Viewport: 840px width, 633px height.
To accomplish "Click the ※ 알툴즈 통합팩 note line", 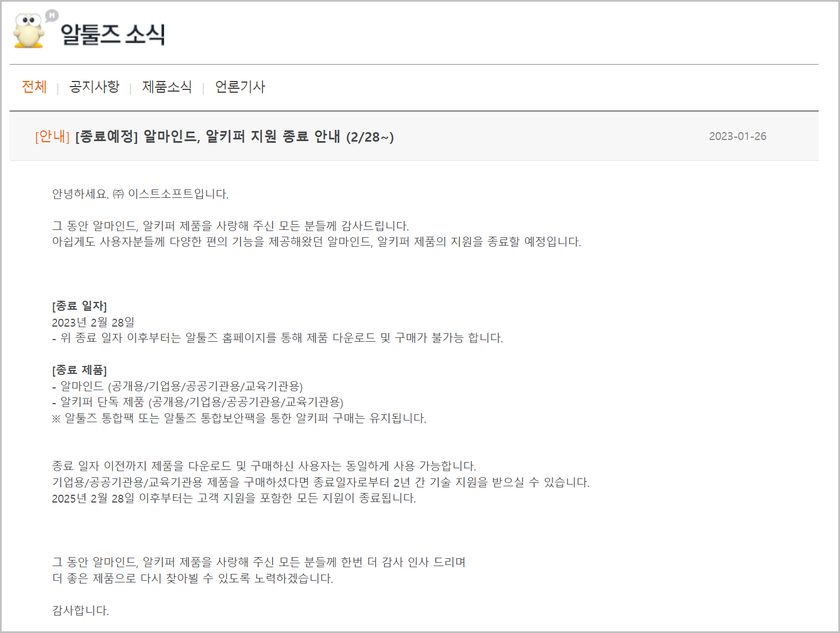I will 239,418.
